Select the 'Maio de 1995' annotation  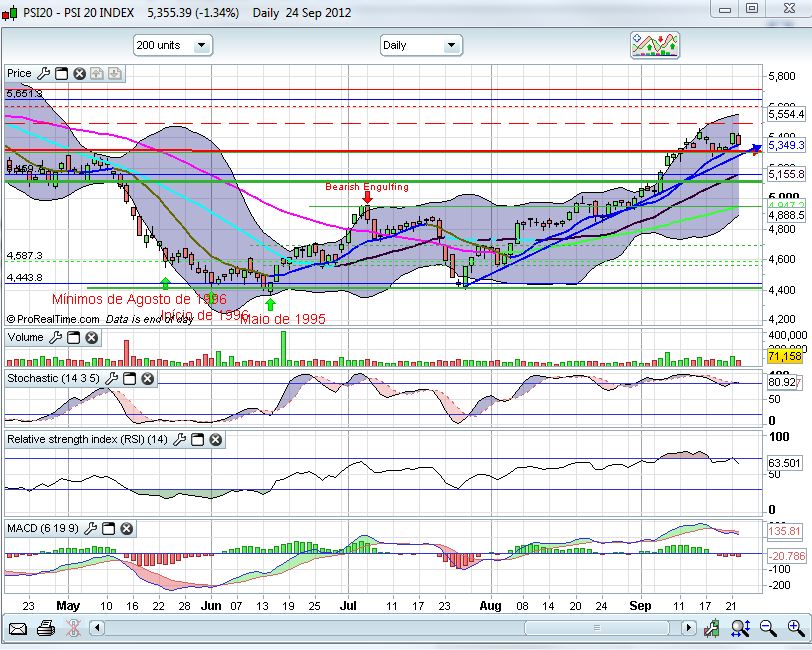[x=283, y=319]
